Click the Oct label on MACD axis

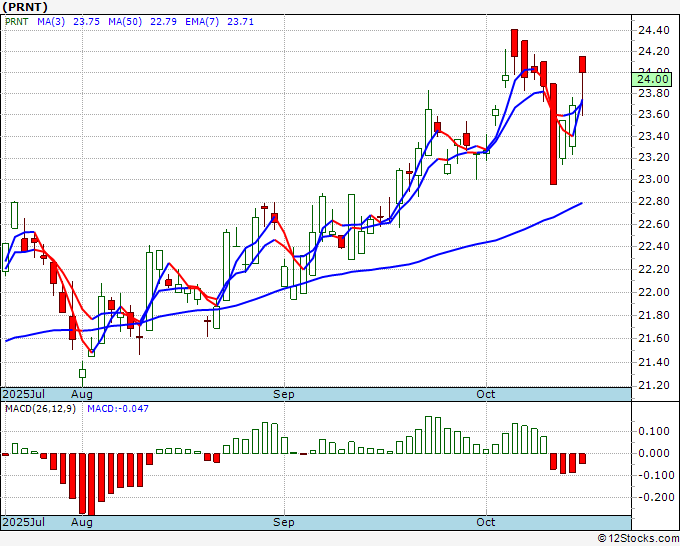[x=486, y=522]
